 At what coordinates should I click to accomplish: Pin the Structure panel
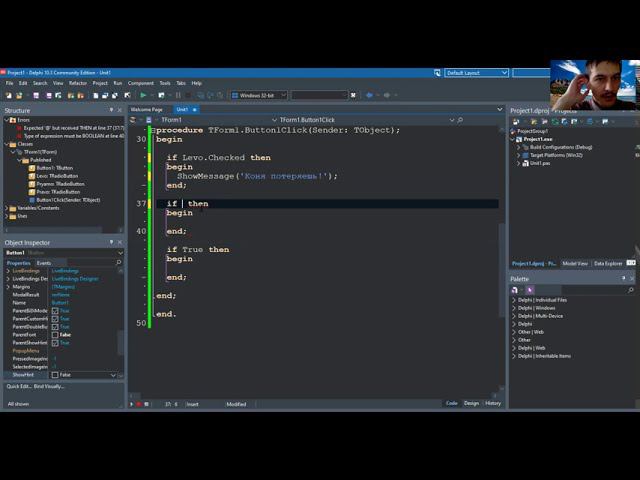[112, 110]
